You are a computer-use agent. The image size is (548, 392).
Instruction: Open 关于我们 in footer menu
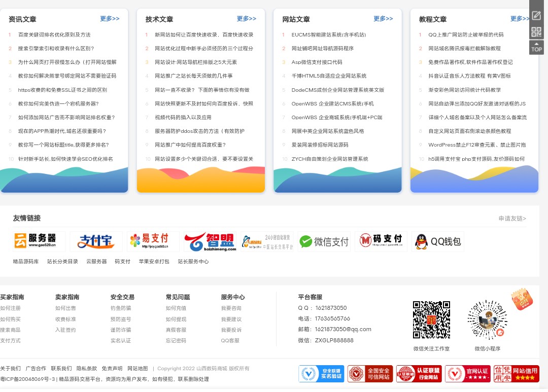click(x=10, y=368)
